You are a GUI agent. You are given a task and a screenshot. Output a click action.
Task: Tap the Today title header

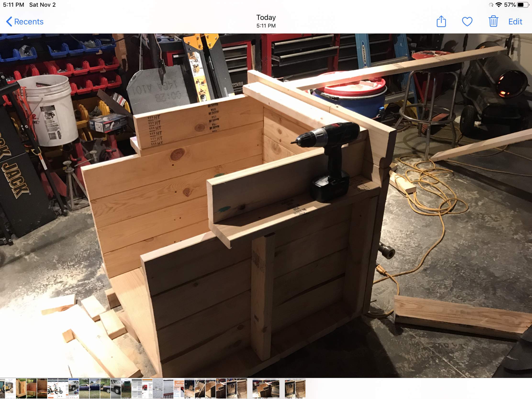pos(266,17)
